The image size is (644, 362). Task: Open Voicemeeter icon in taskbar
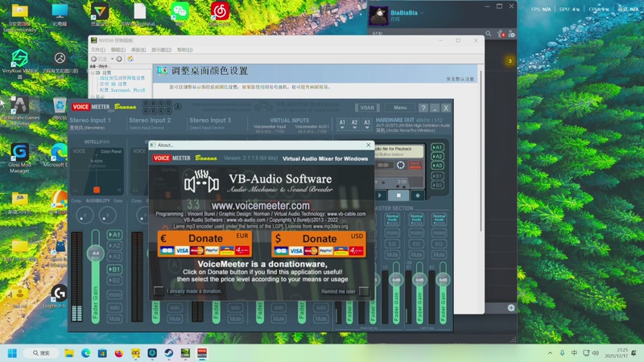tap(202, 353)
